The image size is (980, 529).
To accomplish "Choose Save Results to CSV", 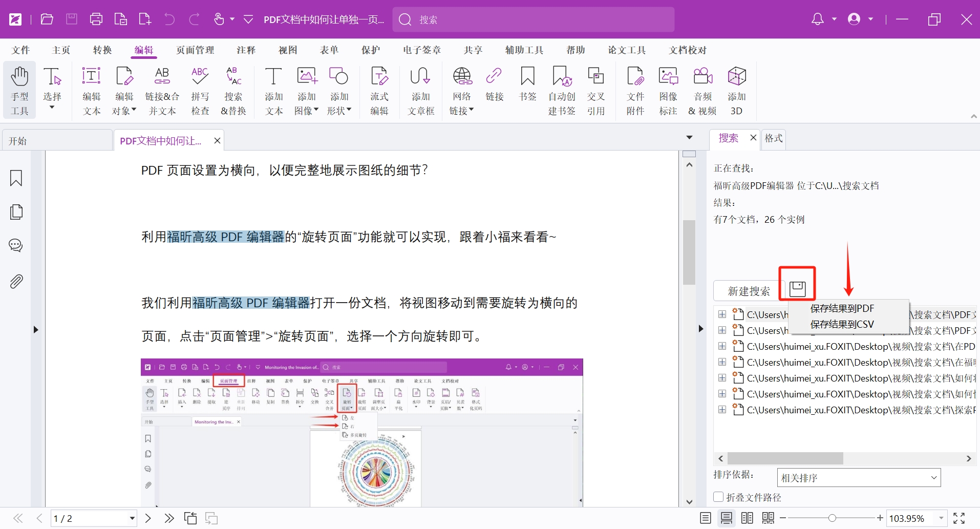I will (x=842, y=324).
